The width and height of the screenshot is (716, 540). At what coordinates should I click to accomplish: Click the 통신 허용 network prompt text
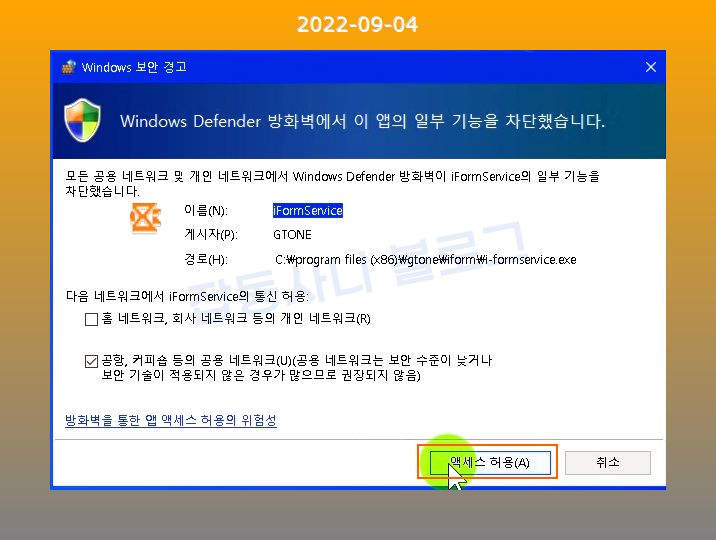pyautogui.click(x=187, y=296)
